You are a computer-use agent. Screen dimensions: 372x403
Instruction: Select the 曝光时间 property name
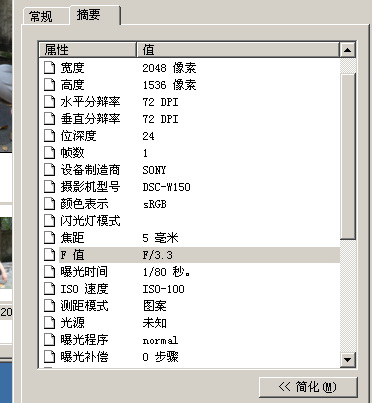[84, 272]
